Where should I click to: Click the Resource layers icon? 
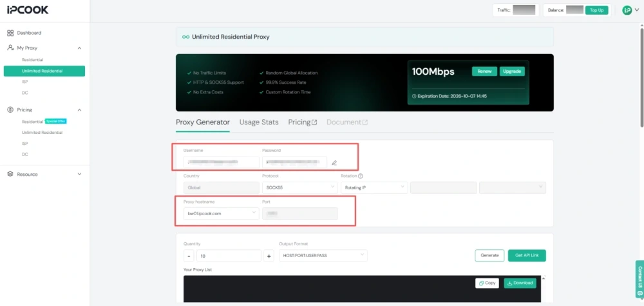click(x=10, y=174)
